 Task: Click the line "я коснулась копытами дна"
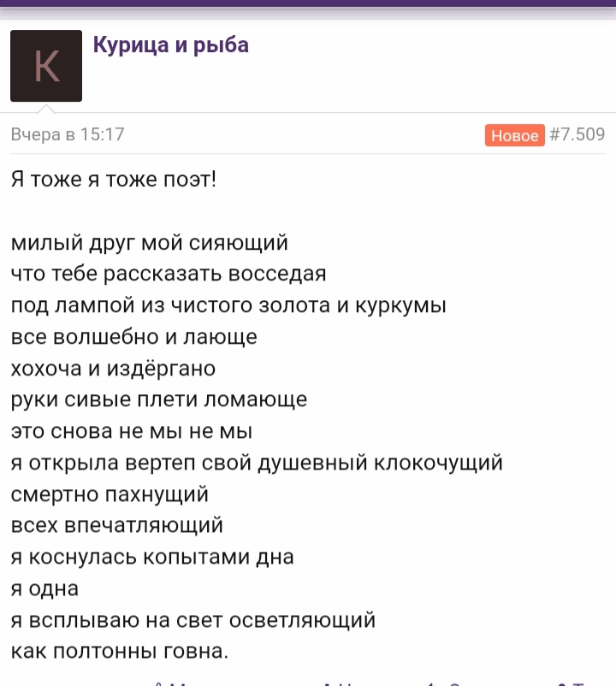[152, 558]
